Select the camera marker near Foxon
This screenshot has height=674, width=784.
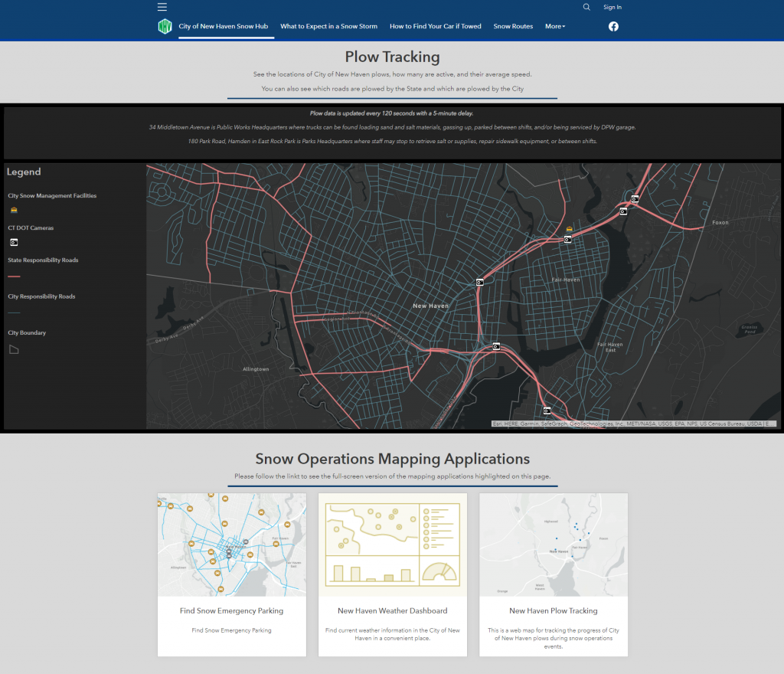635,199
